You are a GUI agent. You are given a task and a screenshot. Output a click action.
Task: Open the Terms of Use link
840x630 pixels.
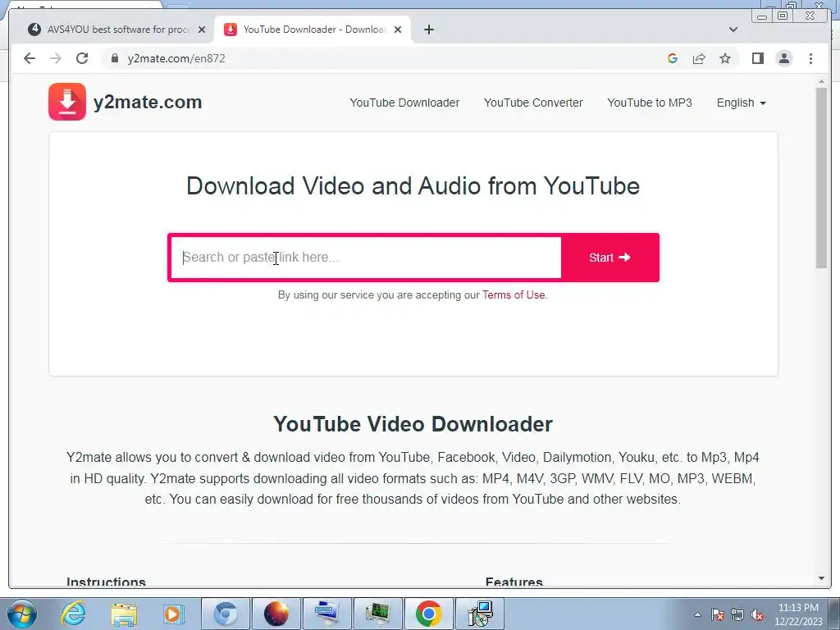[514, 294]
